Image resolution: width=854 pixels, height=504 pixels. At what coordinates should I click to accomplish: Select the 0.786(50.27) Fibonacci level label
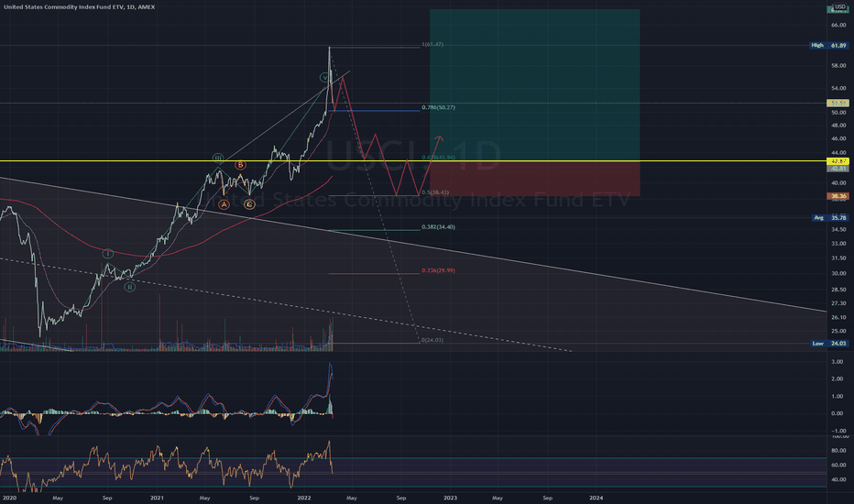(x=438, y=107)
